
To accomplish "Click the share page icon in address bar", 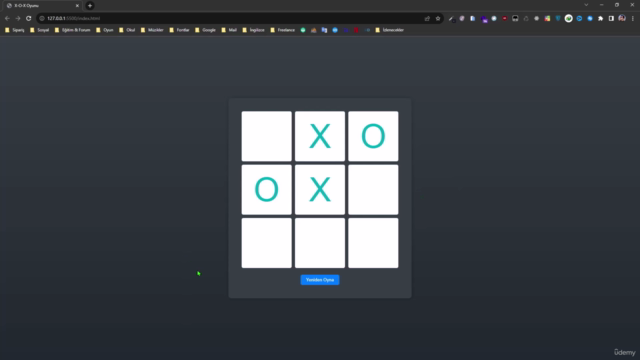I will (427, 18).
